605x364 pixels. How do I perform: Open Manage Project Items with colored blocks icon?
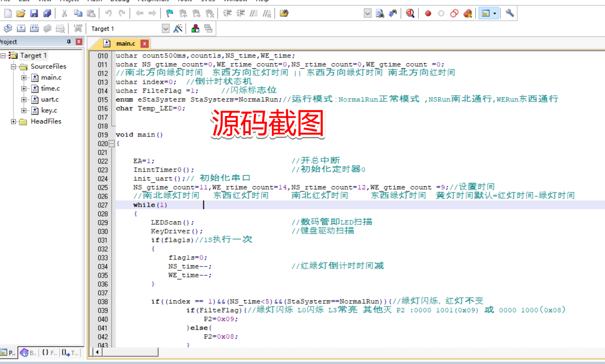(195, 29)
